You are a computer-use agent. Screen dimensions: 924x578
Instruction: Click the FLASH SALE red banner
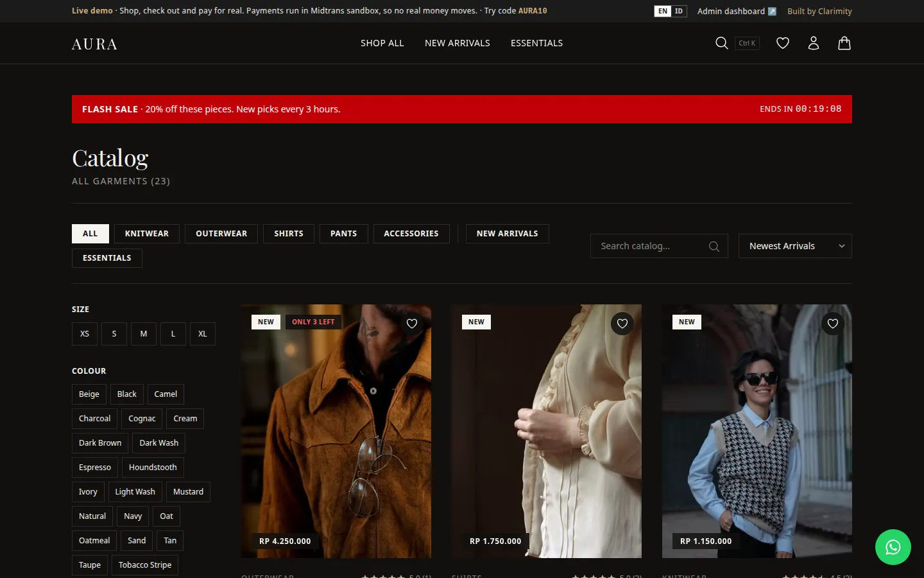click(x=462, y=109)
